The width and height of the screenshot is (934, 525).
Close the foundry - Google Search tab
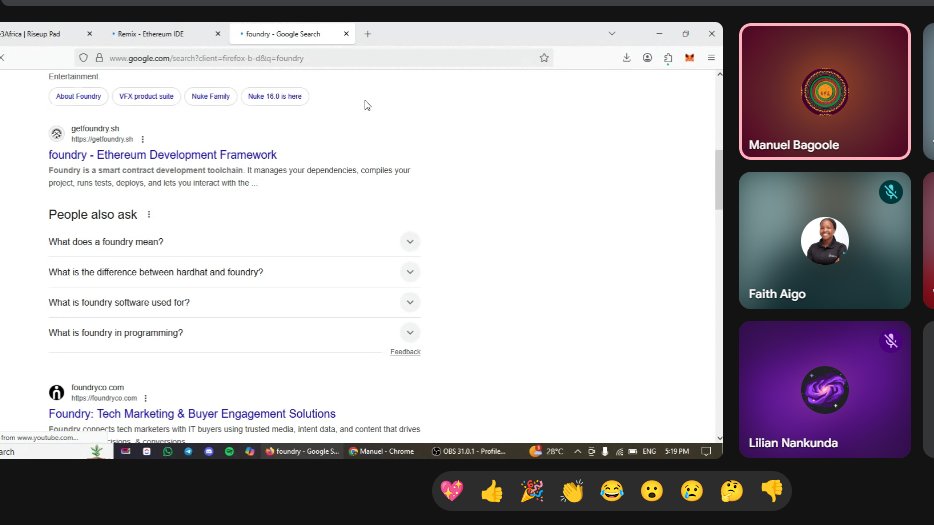tap(346, 34)
